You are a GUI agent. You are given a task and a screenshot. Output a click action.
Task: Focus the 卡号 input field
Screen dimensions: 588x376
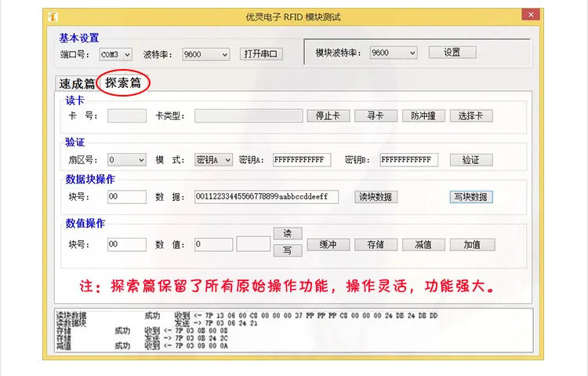(x=127, y=115)
